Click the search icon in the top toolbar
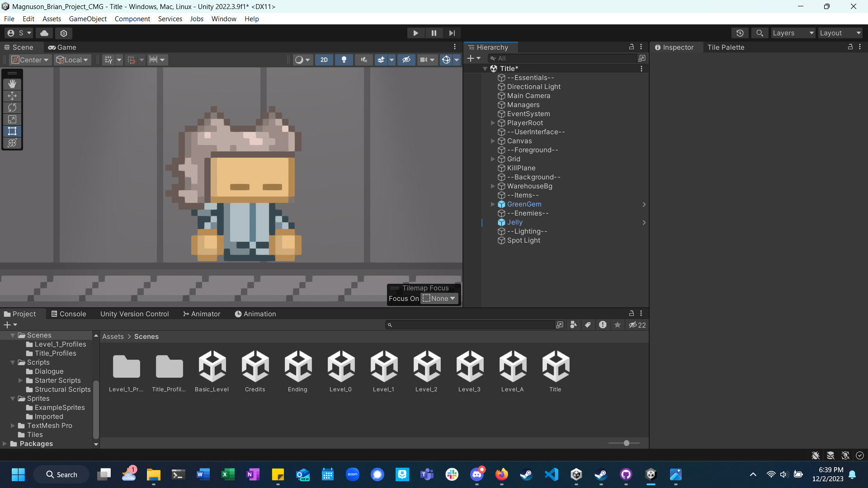Viewport: 868px width, 488px height. (759, 33)
